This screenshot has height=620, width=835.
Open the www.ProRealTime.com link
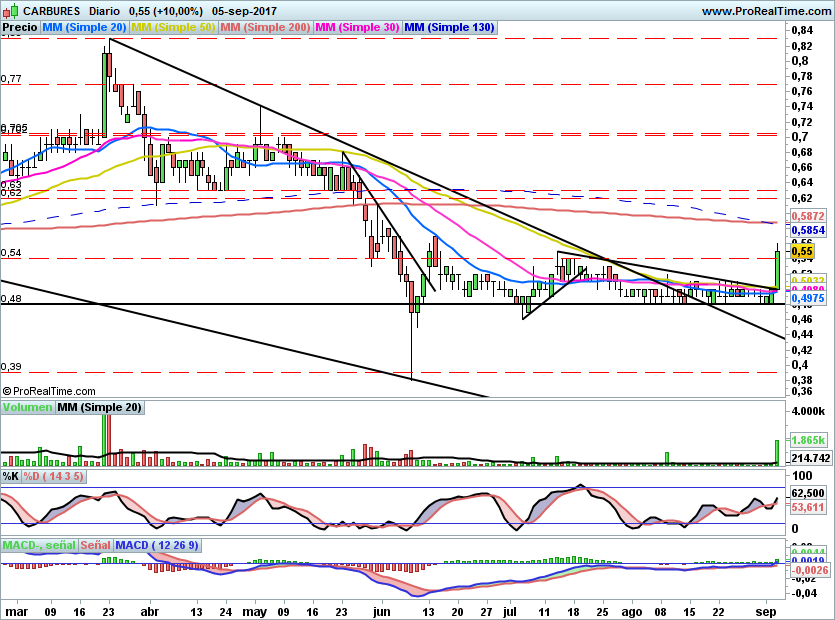click(x=766, y=11)
